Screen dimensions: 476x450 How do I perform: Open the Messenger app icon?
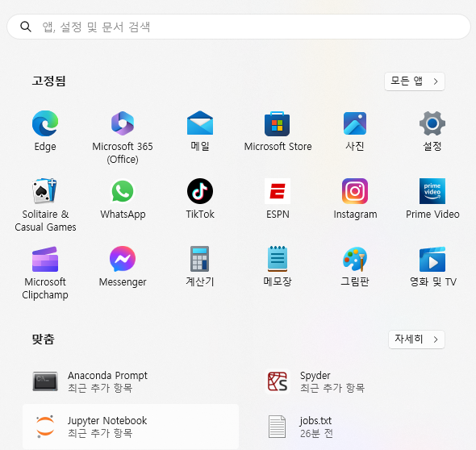point(123,259)
